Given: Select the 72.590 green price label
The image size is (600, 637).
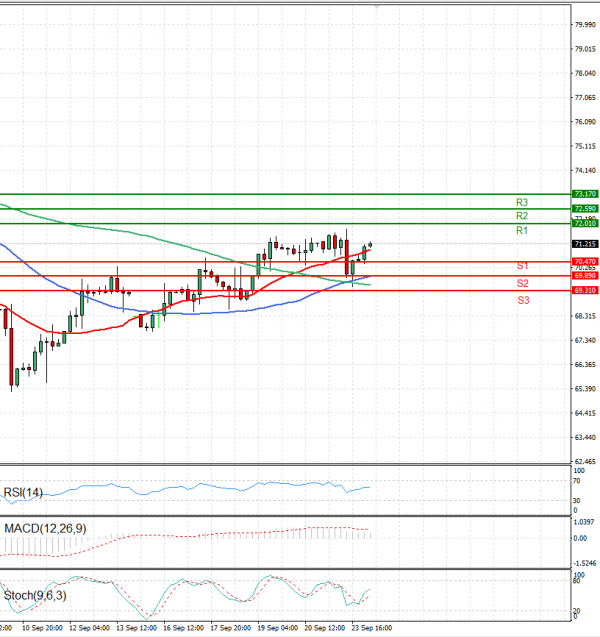Looking at the screenshot, I should click(585, 208).
